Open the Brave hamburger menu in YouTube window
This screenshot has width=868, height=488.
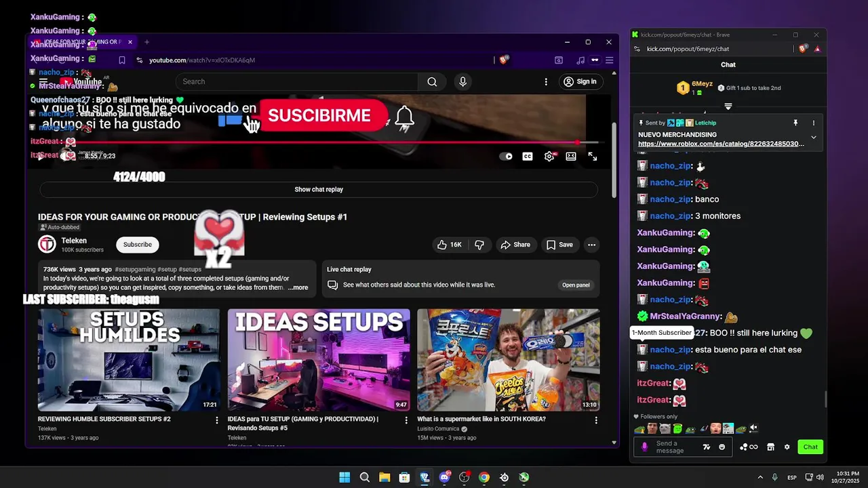(609, 60)
